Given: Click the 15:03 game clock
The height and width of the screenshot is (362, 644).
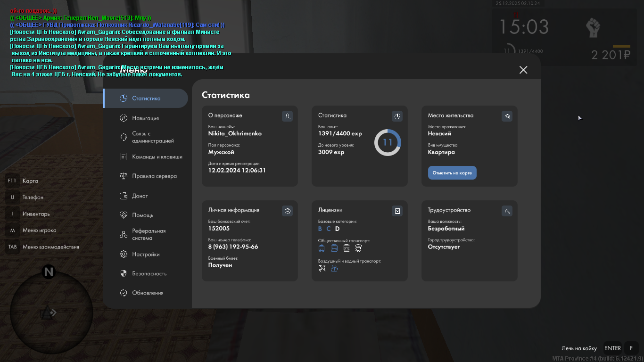Looking at the screenshot, I should (524, 27).
